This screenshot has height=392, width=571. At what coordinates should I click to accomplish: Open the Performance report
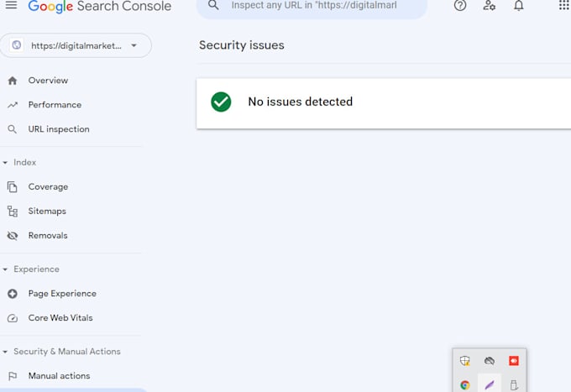55,105
